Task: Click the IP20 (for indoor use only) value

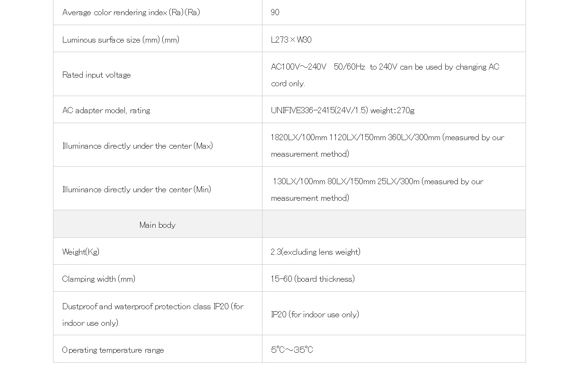Action: pyautogui.click(x=315, y=314)
